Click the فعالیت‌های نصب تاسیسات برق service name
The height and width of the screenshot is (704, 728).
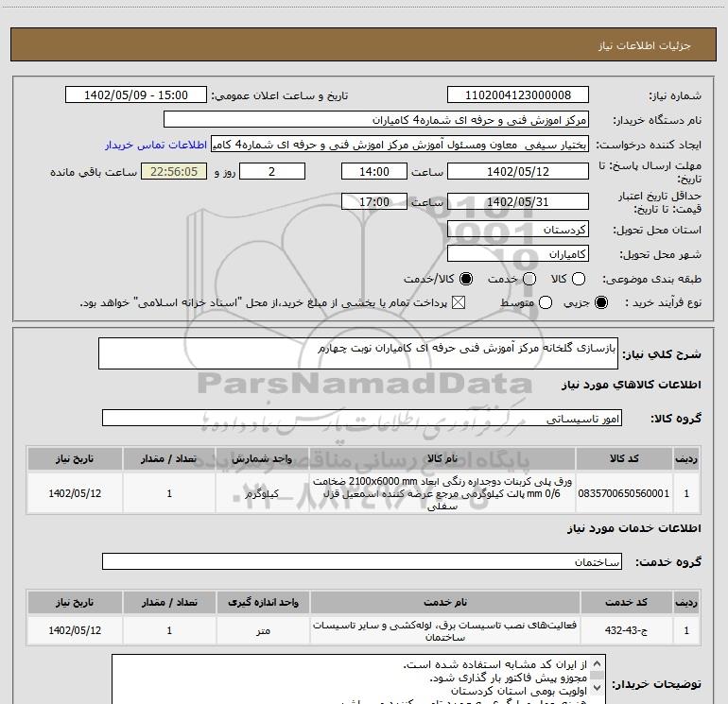[444, 630]
